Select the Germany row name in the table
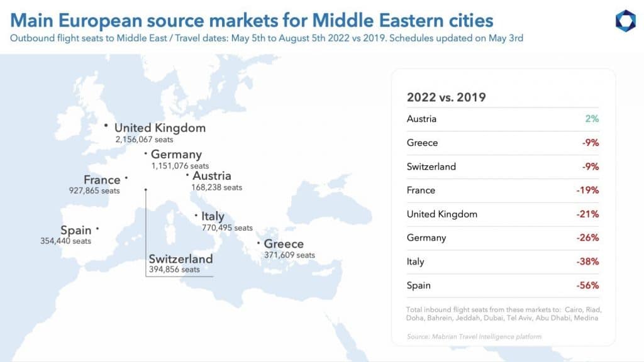 tap(426, 238)
